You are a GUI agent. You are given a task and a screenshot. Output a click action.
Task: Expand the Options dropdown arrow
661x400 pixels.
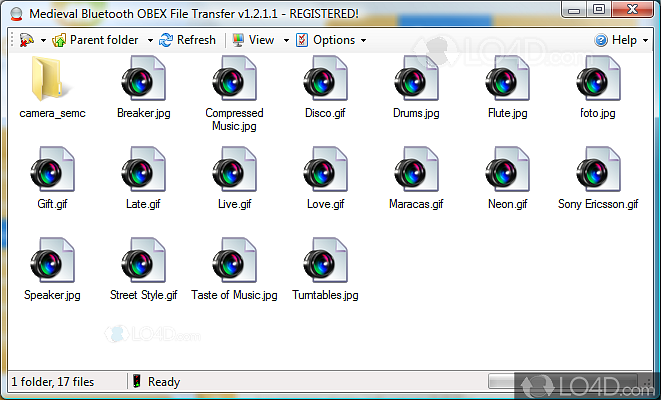[x=363, y=40]
